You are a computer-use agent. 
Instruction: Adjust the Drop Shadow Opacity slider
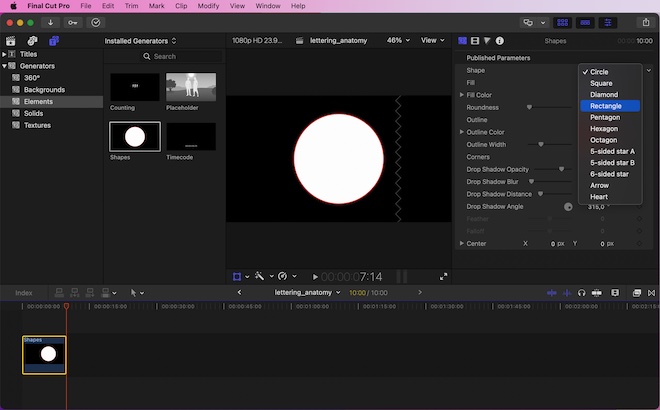click(x=561, y=169)
